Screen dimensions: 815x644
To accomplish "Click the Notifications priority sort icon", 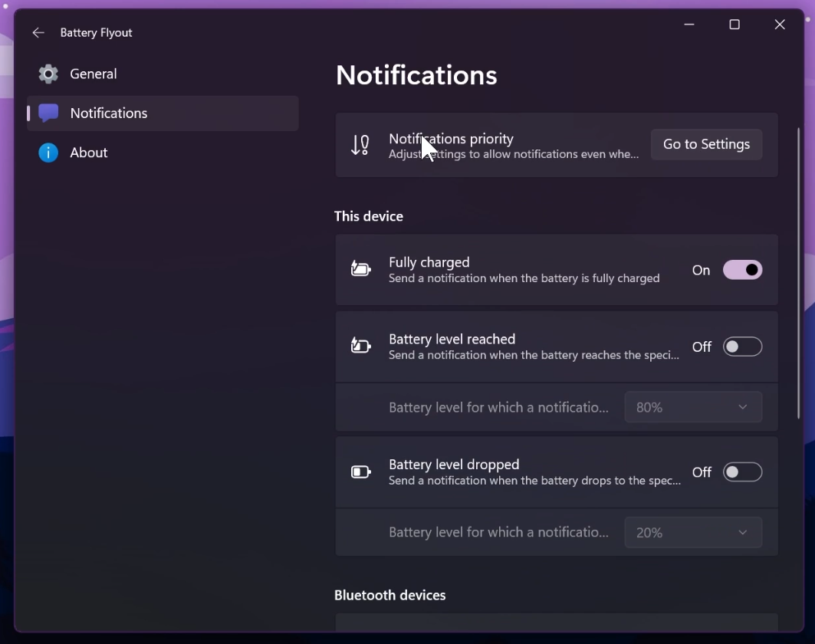I will [360, 145].
